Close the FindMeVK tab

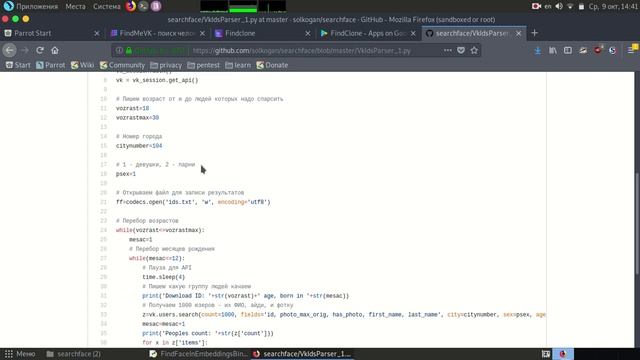tap(202, 33)
